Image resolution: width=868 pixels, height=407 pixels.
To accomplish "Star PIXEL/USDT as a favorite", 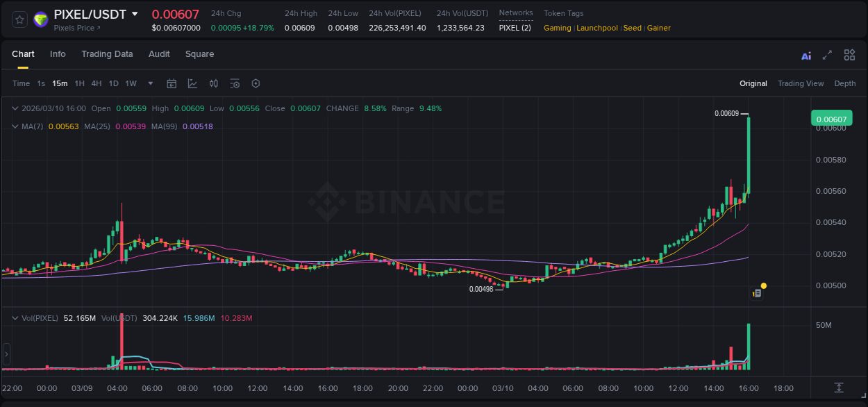I will pyautogui.click(x=19, y=19).
